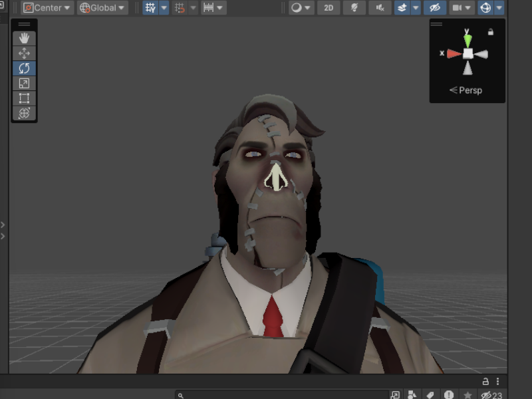
Task: Toggle hidden objects scene visibility
Action: pos(435,8)
